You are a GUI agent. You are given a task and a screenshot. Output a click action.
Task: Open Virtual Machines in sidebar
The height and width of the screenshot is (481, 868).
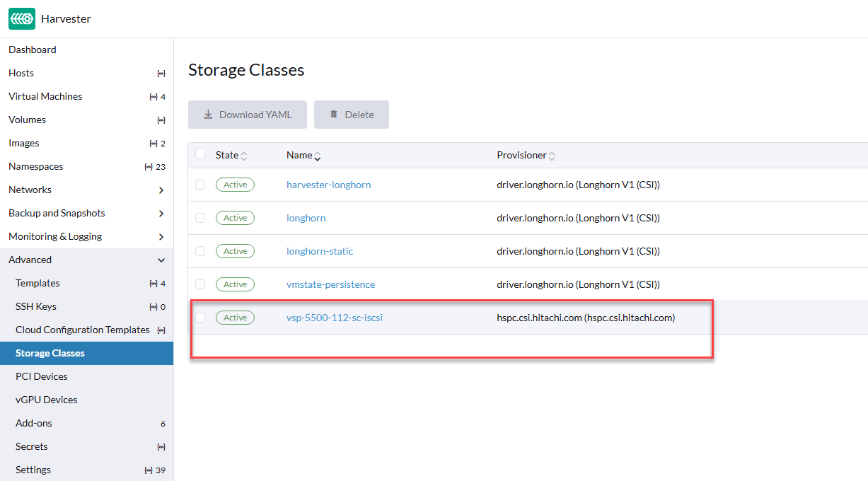point(45,96)
